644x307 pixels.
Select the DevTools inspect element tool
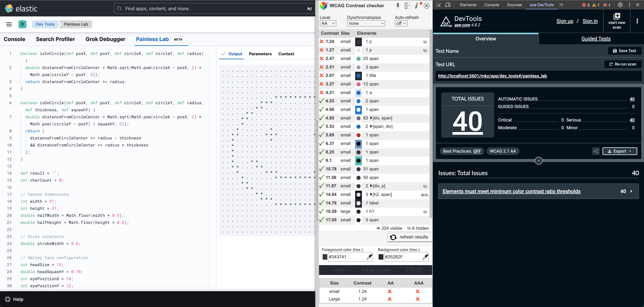(438, 5)
